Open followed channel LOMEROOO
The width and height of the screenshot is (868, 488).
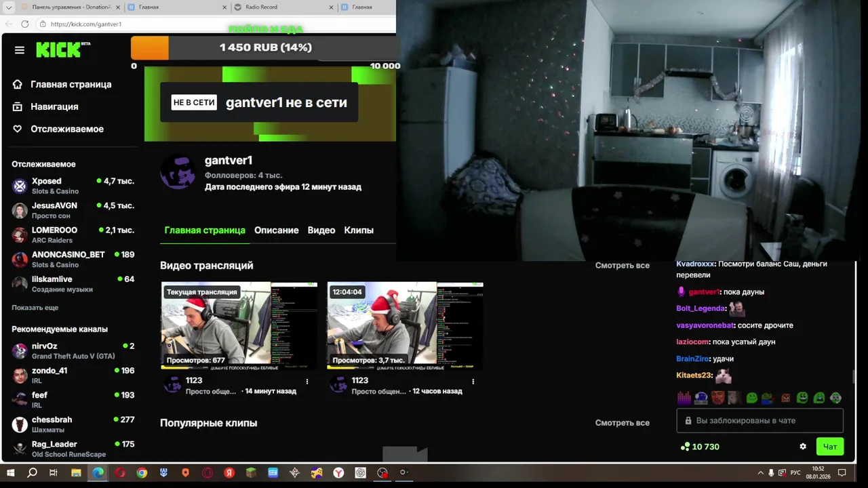click(73, 235)
